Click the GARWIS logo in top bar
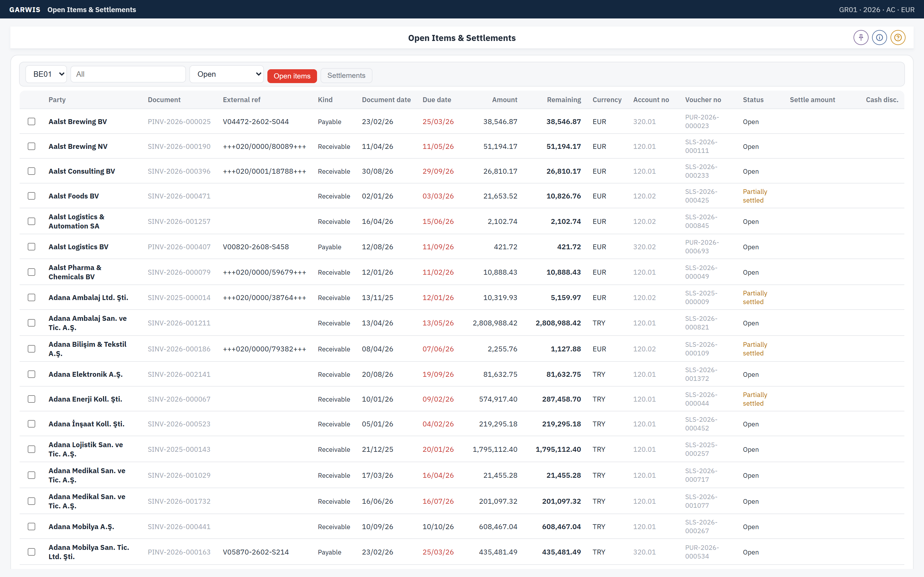The height and width of the screenshot is (577, 924). [25, 10]
